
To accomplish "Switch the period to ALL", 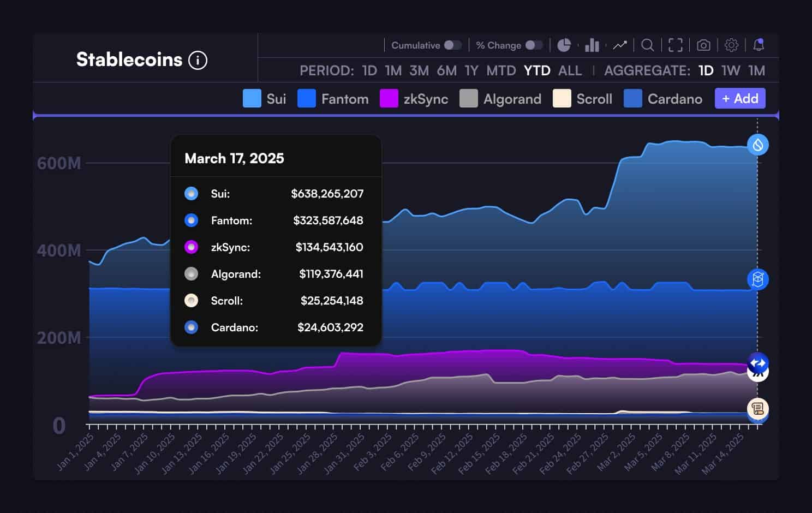I will pos(570,70).
